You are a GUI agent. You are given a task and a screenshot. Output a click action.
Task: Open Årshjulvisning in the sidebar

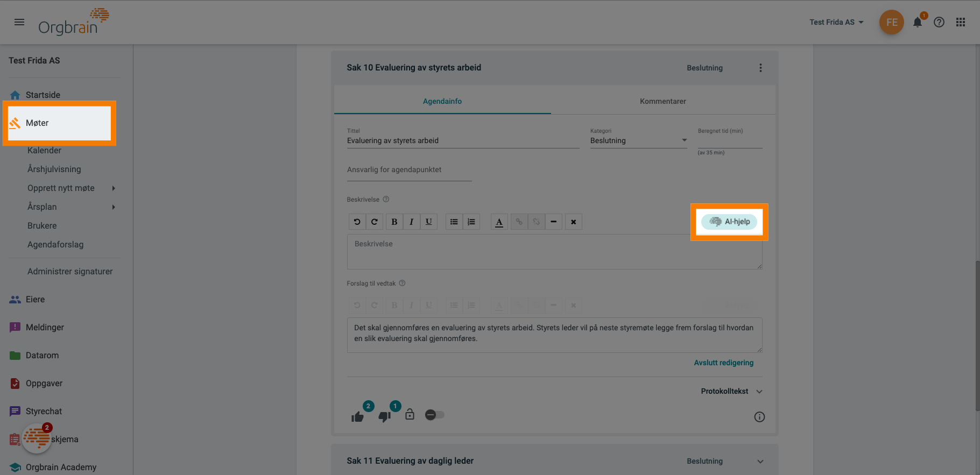[54, 169]
